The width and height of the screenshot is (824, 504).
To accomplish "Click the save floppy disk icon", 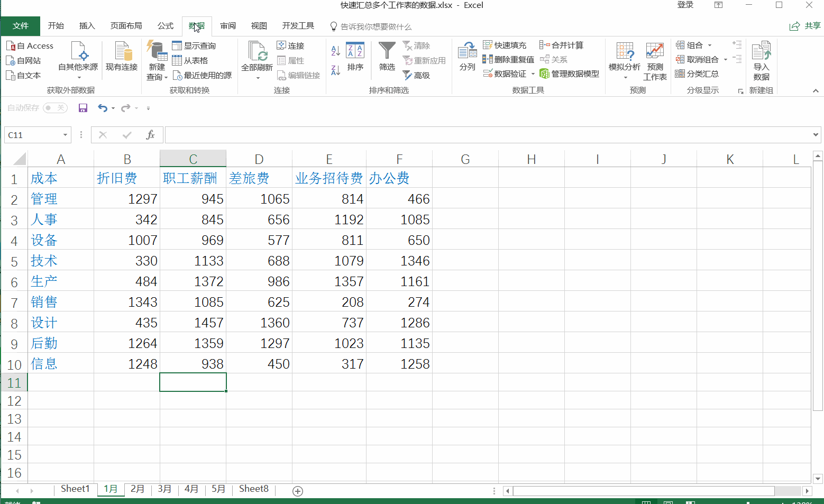I will (x=83, y=108).
